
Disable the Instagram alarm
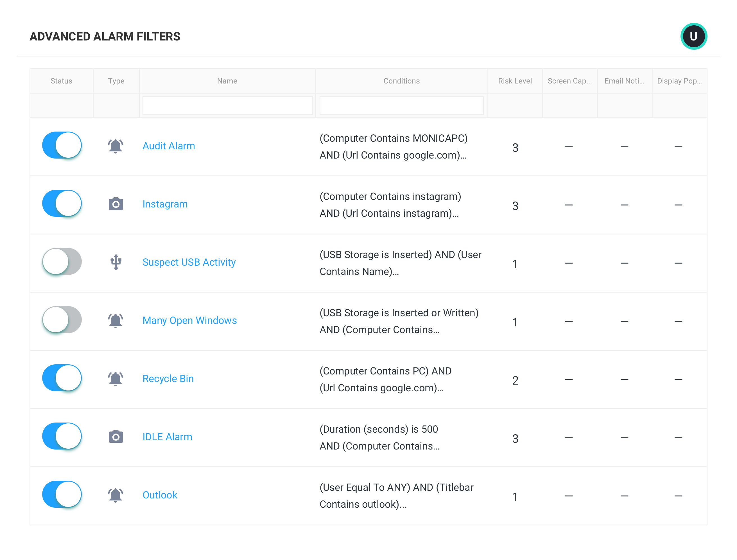tap(62, 203)
